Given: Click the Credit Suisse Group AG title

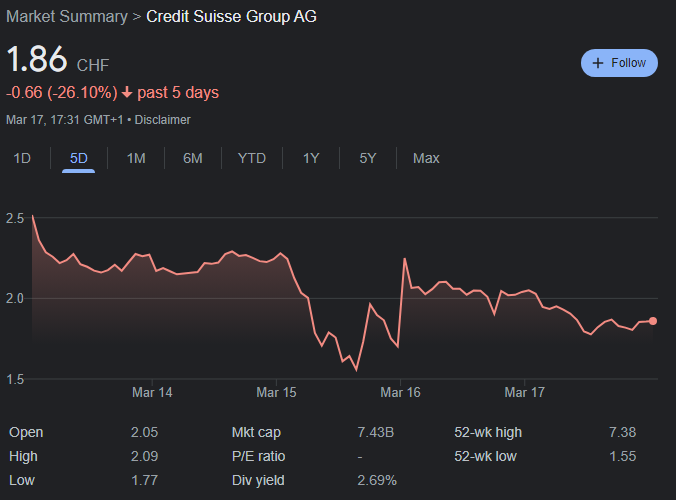Looking at the screenshot, I should [232, 17].
